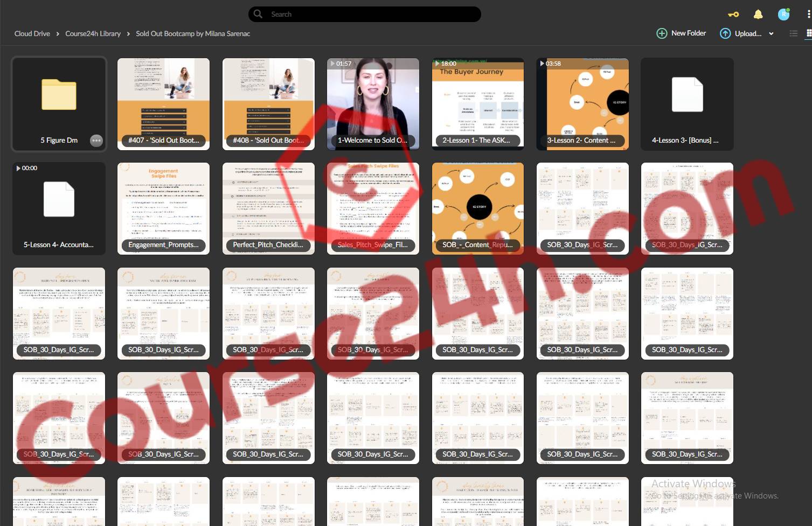
Task: Open options dots on 5 Figure Dm
Action: [x=96, y=141]
